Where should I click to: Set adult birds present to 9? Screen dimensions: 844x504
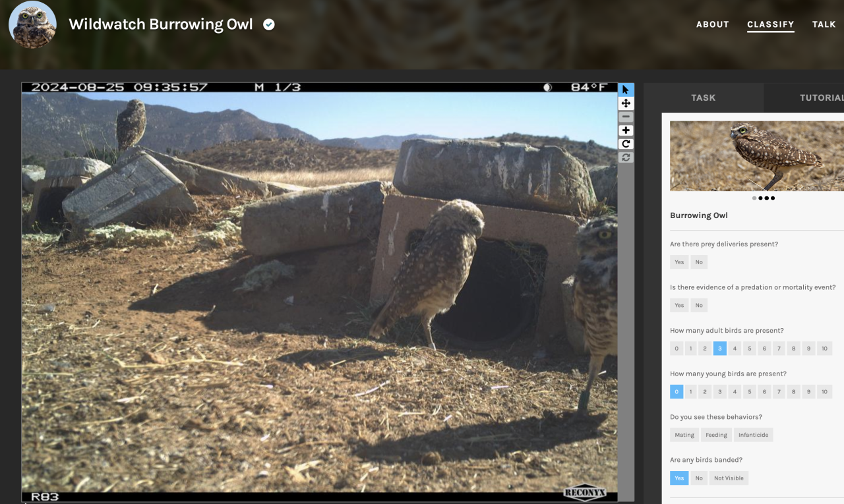[808, 349]
